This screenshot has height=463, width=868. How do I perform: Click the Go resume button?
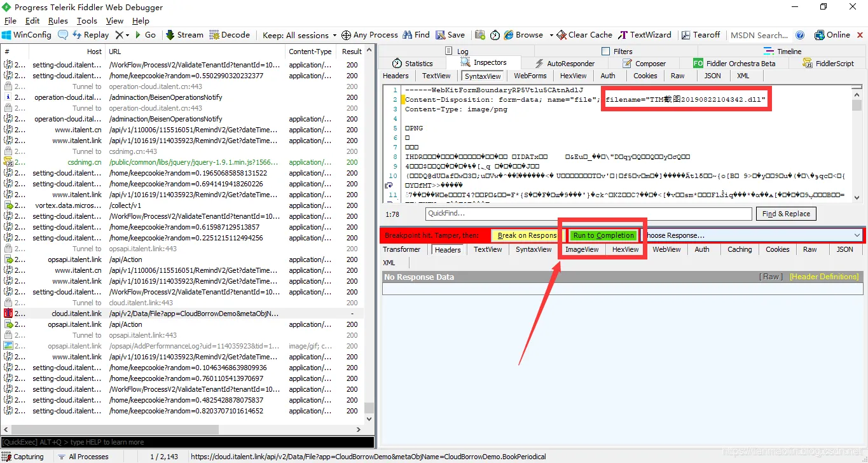coord(145,35)
